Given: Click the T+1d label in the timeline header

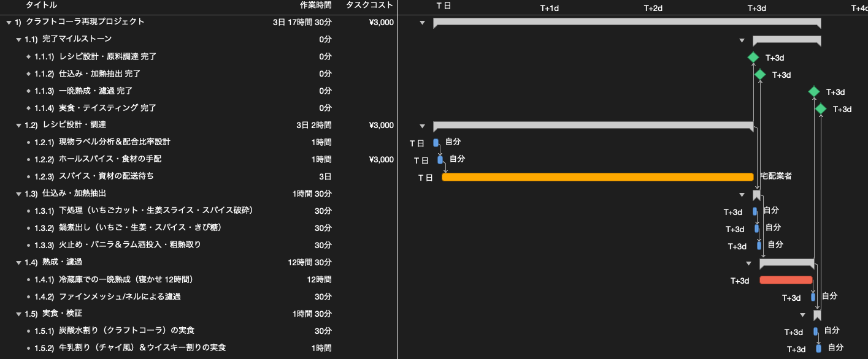Looking at the screenshot, I should click(x=550, y=8).
